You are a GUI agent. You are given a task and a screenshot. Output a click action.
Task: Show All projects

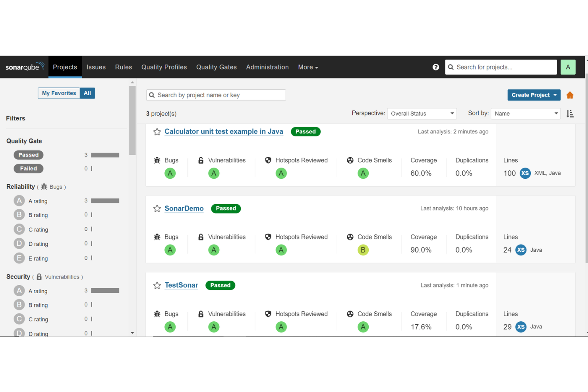[87, 93]
